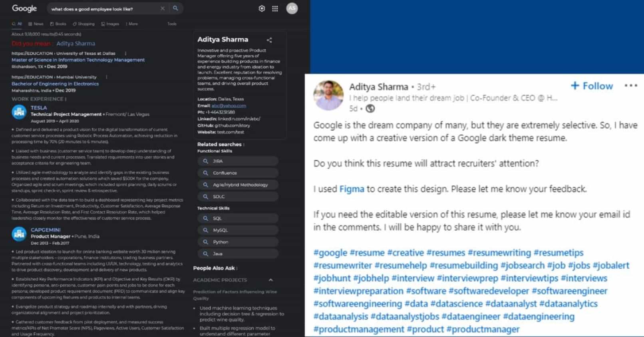Viewport: 644px width, 337px height.
Task: Click the share icon beside Aditya Sharma
Action: point(269,40)
